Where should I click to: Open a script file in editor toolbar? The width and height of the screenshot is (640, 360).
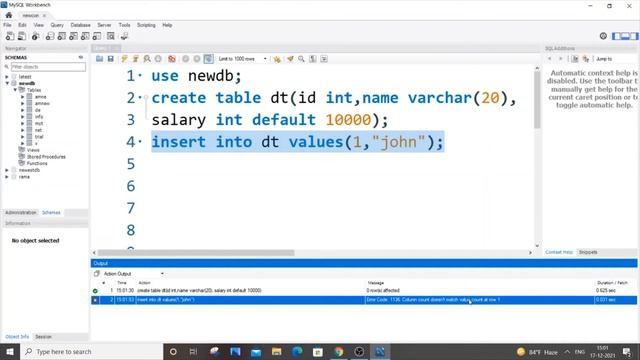pos(100,59)
